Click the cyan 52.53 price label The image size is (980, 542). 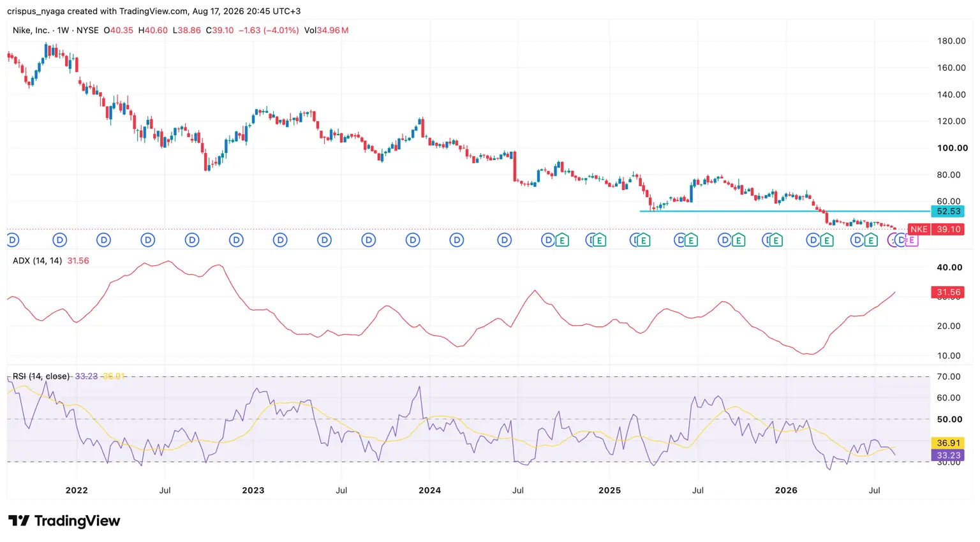point(948,211)
